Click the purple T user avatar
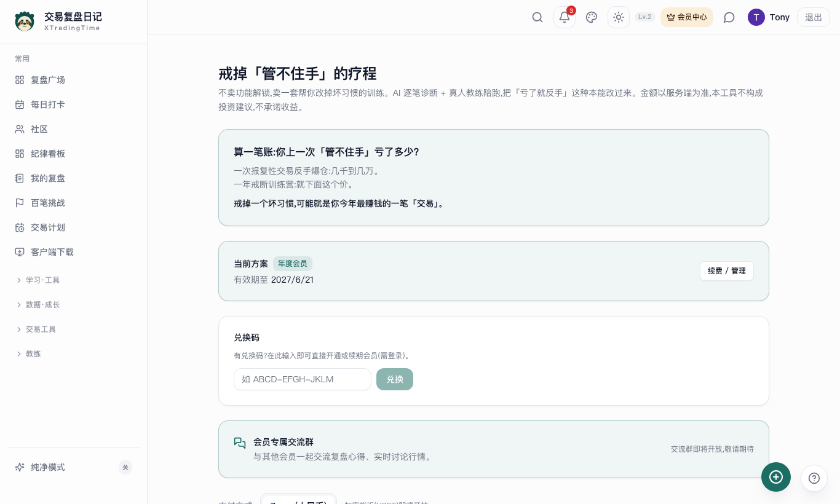840x504 pixels. click(x=756, y=17)
